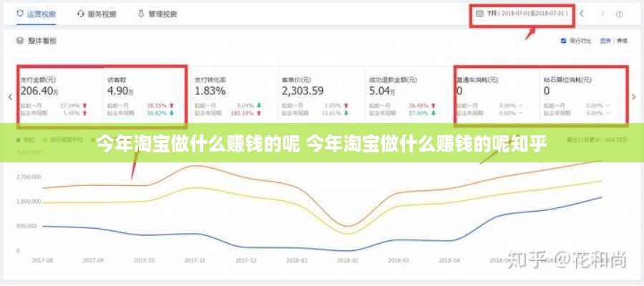Click the 2017-08 x-axis label
The height and width of the screenshot is (286, 644).
click(x=42, y=260)
